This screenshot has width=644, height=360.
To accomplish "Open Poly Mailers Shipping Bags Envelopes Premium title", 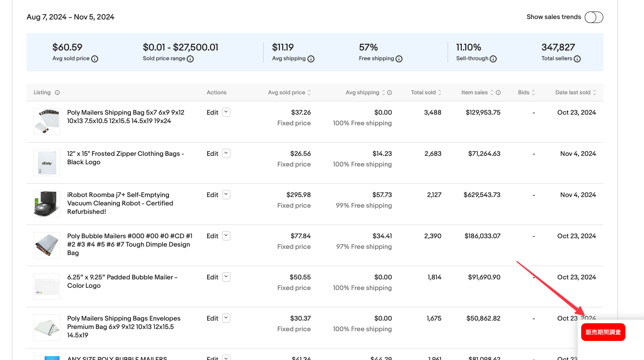I will pyautogui.click(x=124, y=327).
